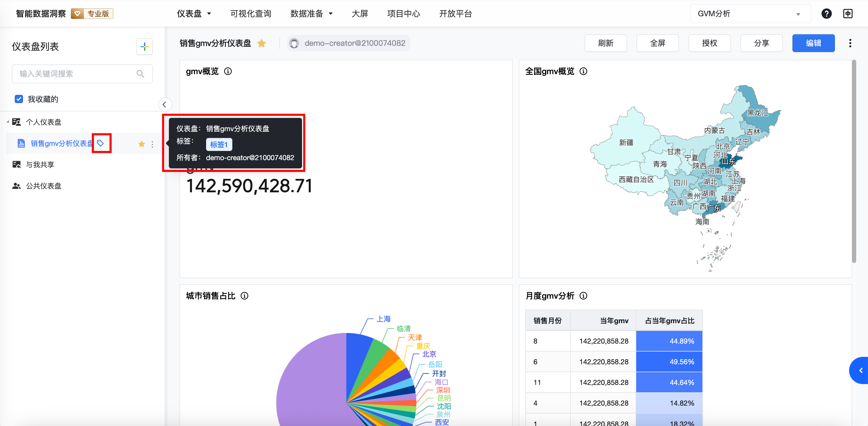Open the GVM分析 project dropdown
The width and height of the screenshot is (868, 426).
(750, 14)
